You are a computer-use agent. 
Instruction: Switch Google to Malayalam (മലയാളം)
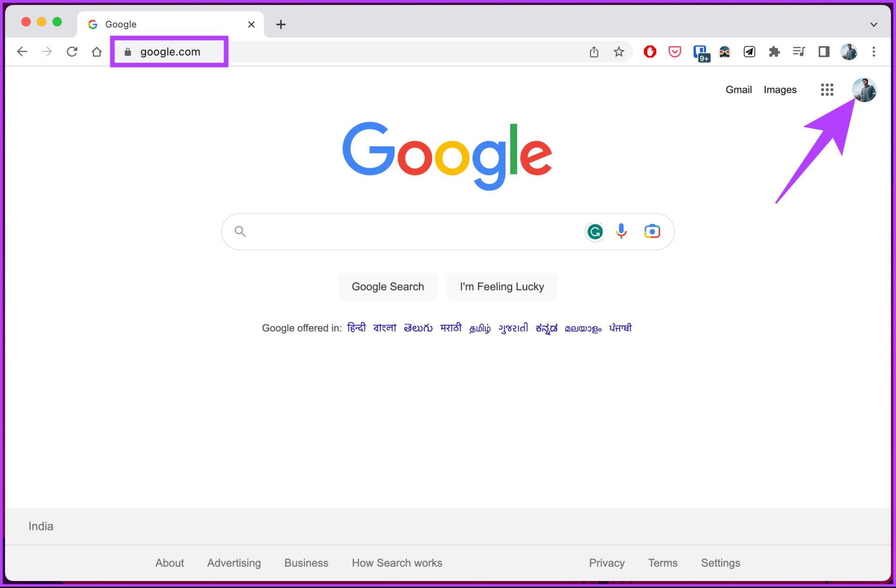click(583, 328)
